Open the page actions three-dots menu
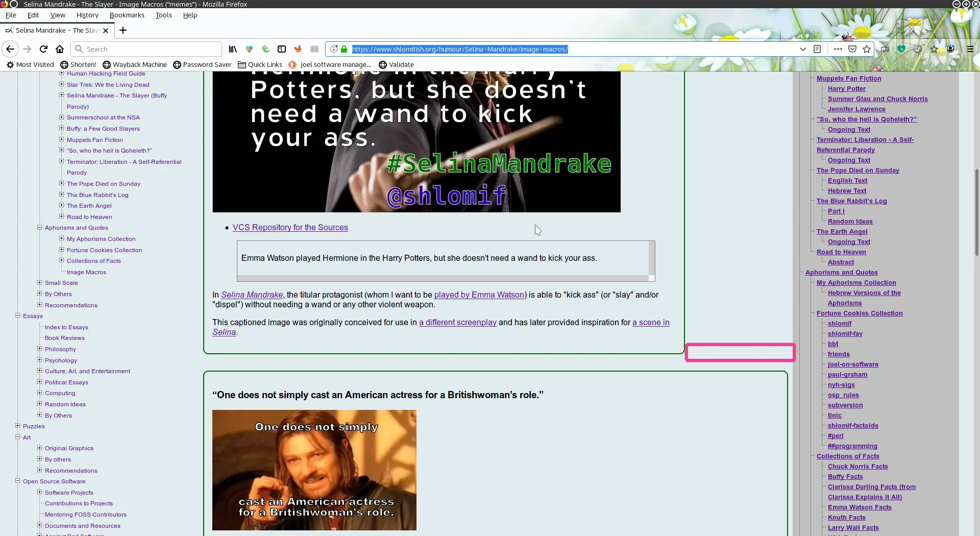This screenshot has width=980, height=536. click(x=838, y=49)
